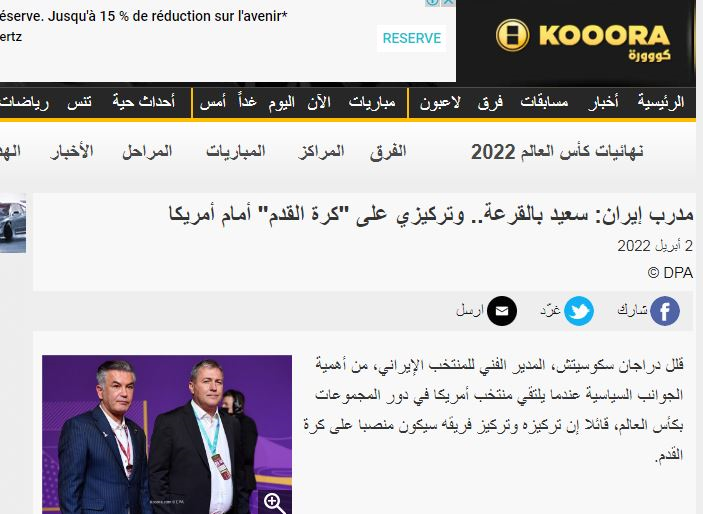Open نهائيات كأس العالم 2022 heading link
This screenshot has width=703, height=514.
(x=557, y=152)
